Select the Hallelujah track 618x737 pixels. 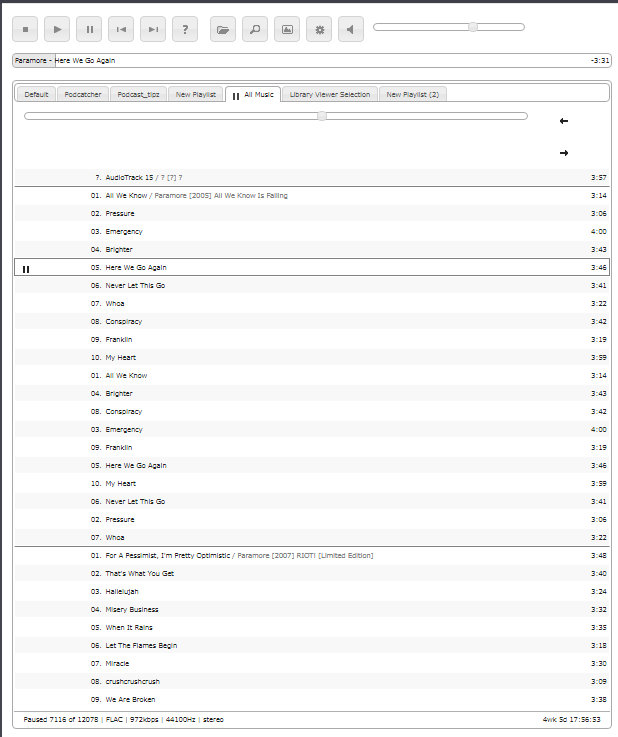(x=312, y=591)
